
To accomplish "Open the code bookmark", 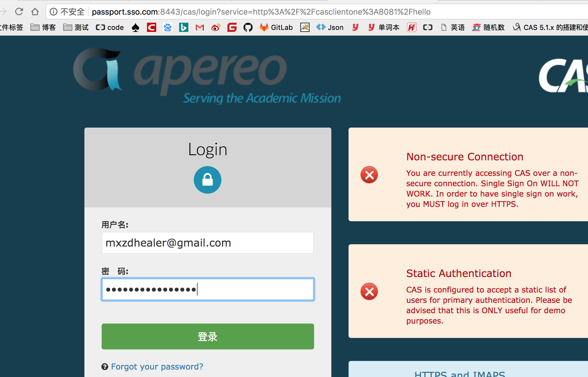I will click(110, 27).
